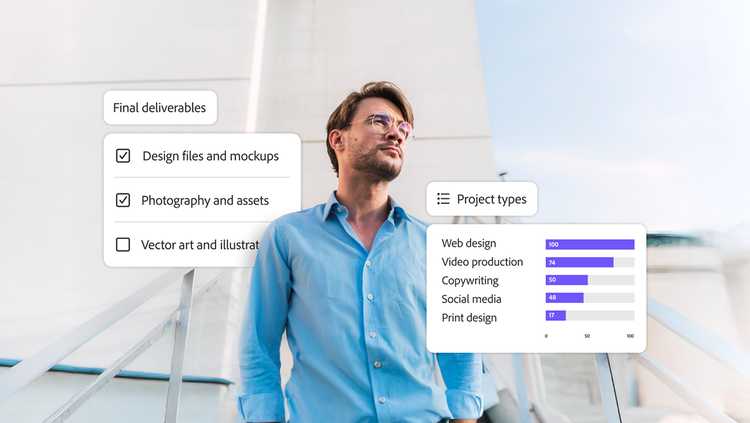Select the Web design row label
This screenshot has width=750, height=423.
click(x=468, y=243)
